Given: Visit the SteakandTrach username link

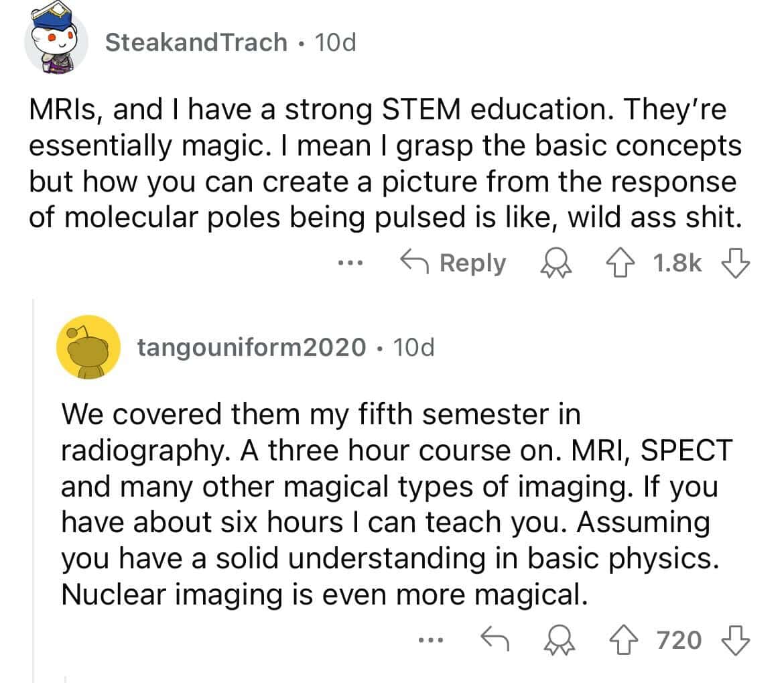Looking at the screenshot, I should pyautogui.click(x=196, y=43).
